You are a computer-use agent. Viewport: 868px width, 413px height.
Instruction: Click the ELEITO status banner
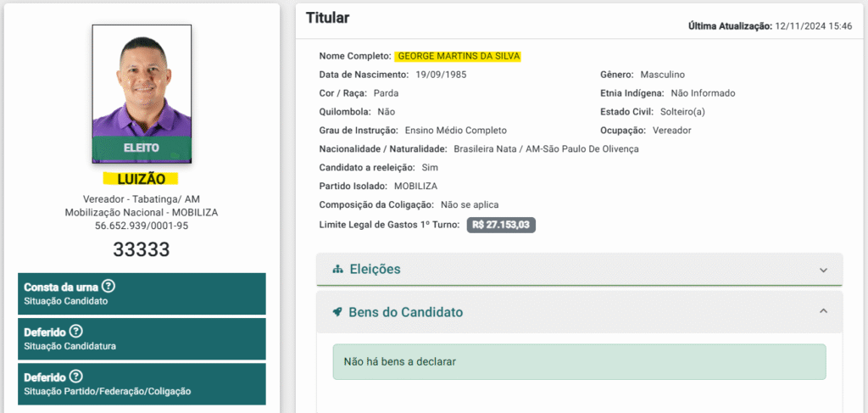[142, 148]
